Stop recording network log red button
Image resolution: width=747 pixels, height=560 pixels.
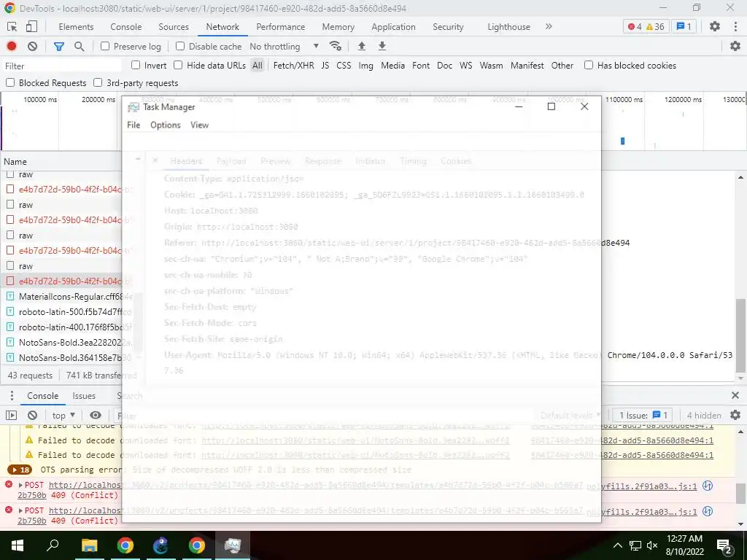12,46
